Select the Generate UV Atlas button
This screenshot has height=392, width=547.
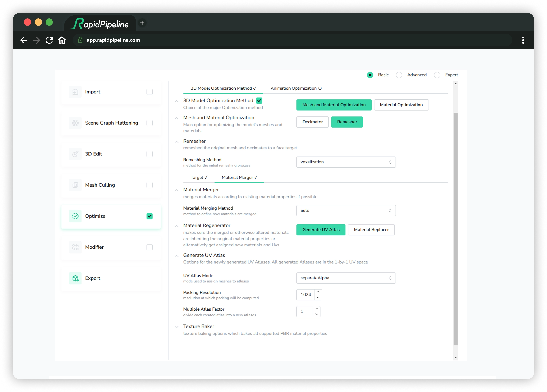321,230
